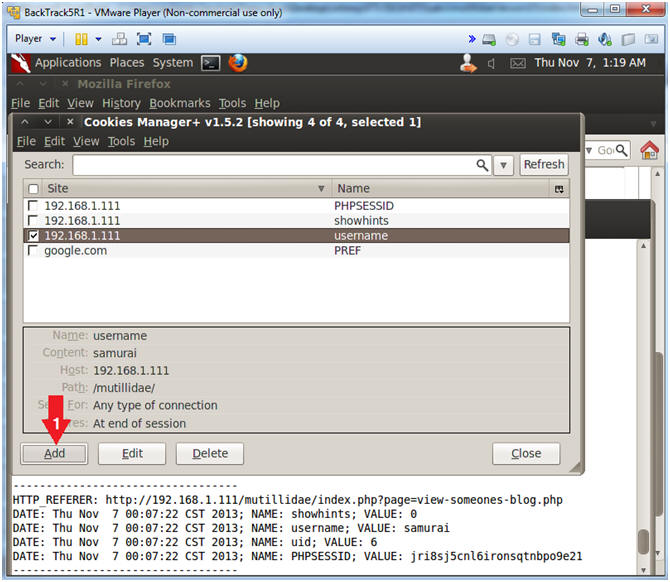Click the double-chevron devices expander in VMware toolbar
Image resolution: width=670 pixels, height=582 pixels.
tap(472, 39)
